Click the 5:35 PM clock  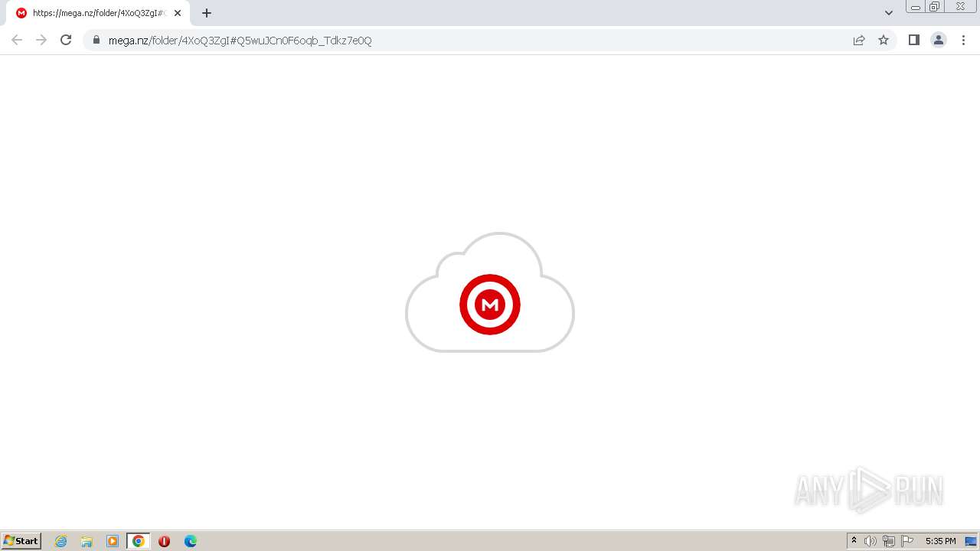coord(940,541)
